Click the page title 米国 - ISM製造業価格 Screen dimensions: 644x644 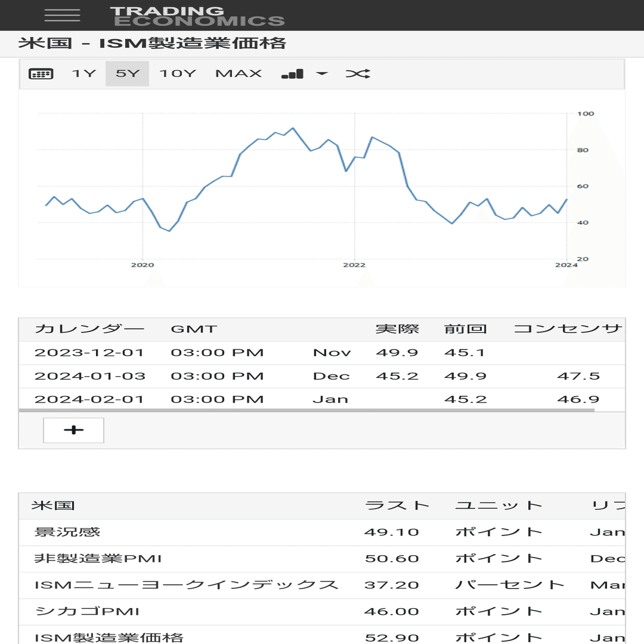(x=152, y=43)
